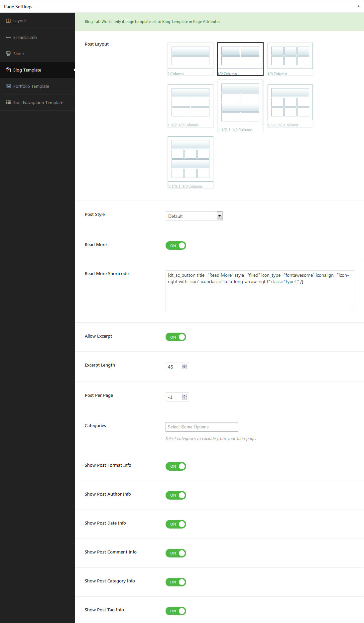Select the 1, 1/2, 1, 1/2 Columns layout

(x=240, y=106)
